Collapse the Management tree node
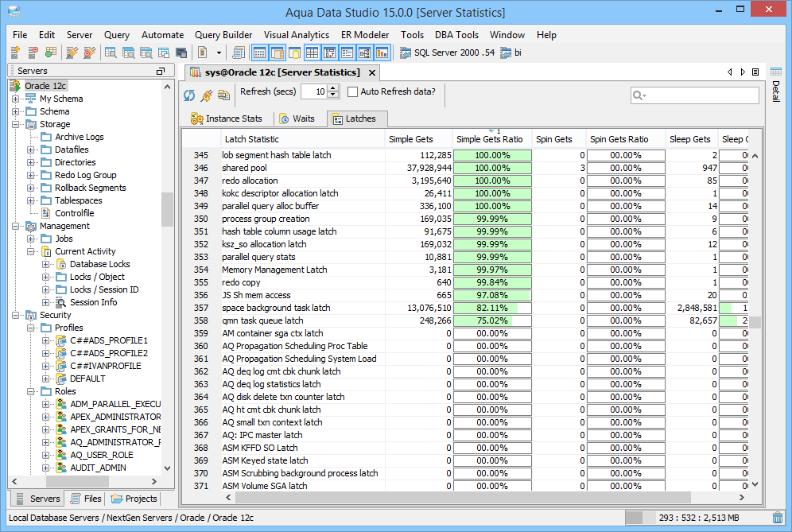 click(16, 226)
